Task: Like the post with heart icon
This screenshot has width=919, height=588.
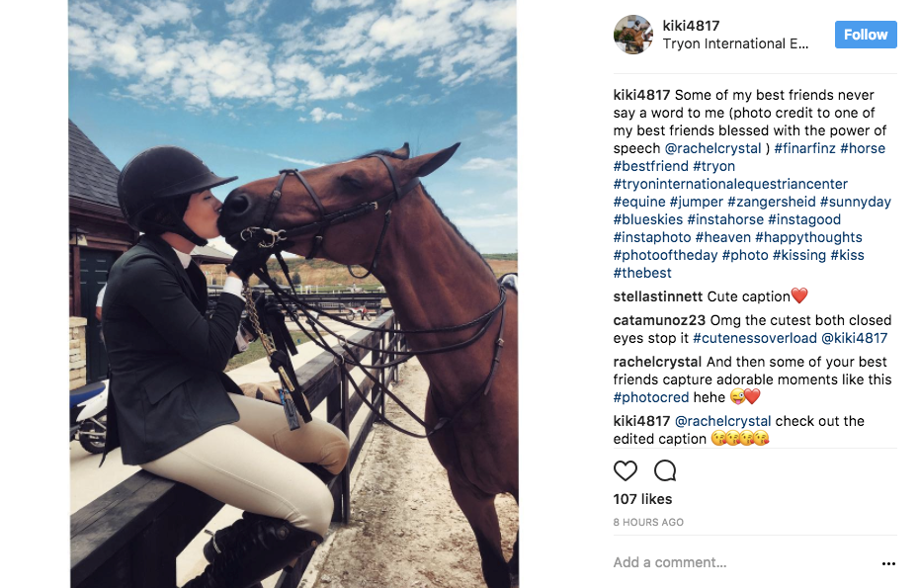Action: (x=625, y=470)
